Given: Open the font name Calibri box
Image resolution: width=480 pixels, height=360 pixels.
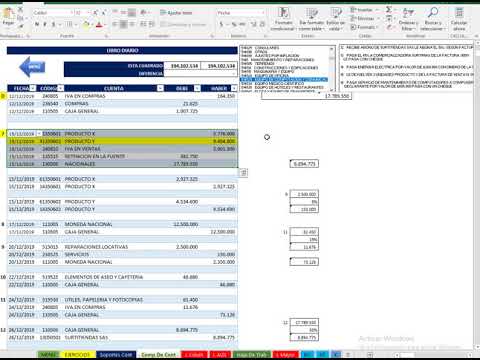Looking at the screenshot, I should (x=53, y=13).
